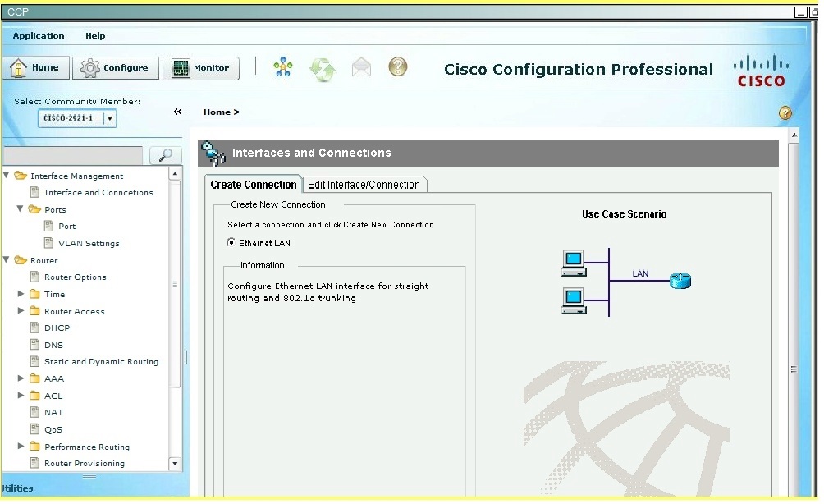
Task: Click the Router Options page icon
Action: [x=34, y=277]
